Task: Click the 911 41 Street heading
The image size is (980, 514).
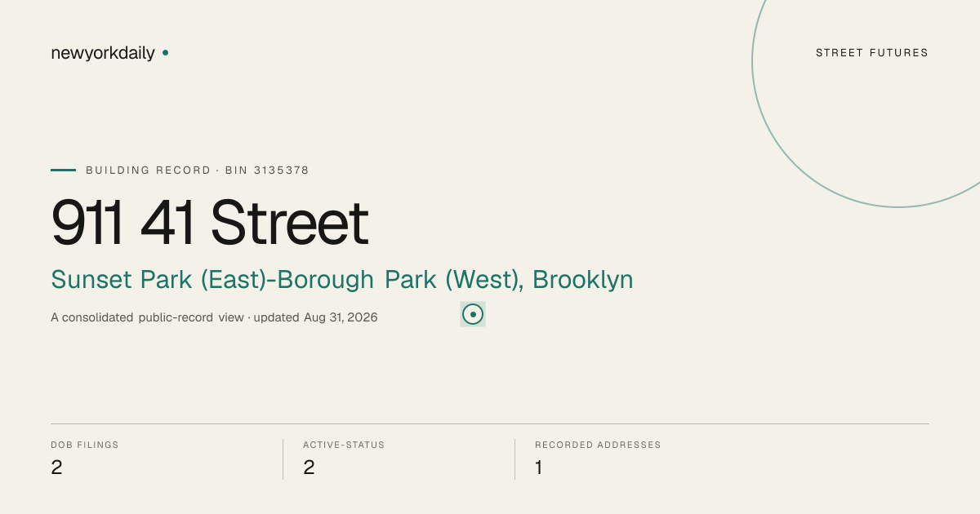Action: 210,223
